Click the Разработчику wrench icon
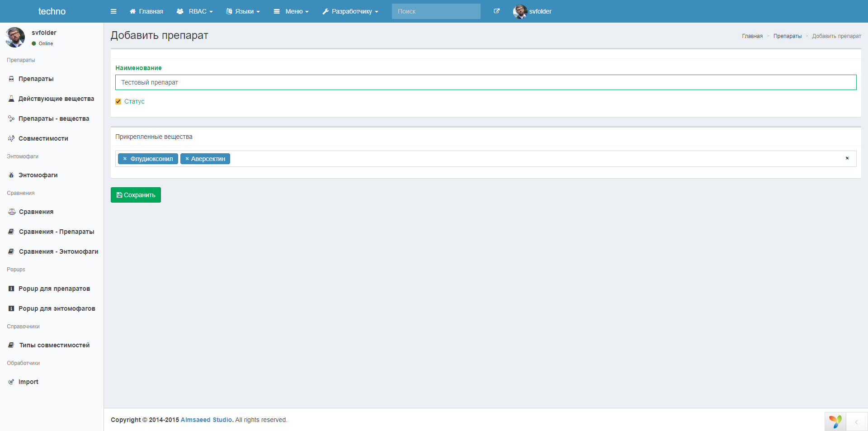The width and height of the screenshot is (868, 431). [x=325, y=11]
